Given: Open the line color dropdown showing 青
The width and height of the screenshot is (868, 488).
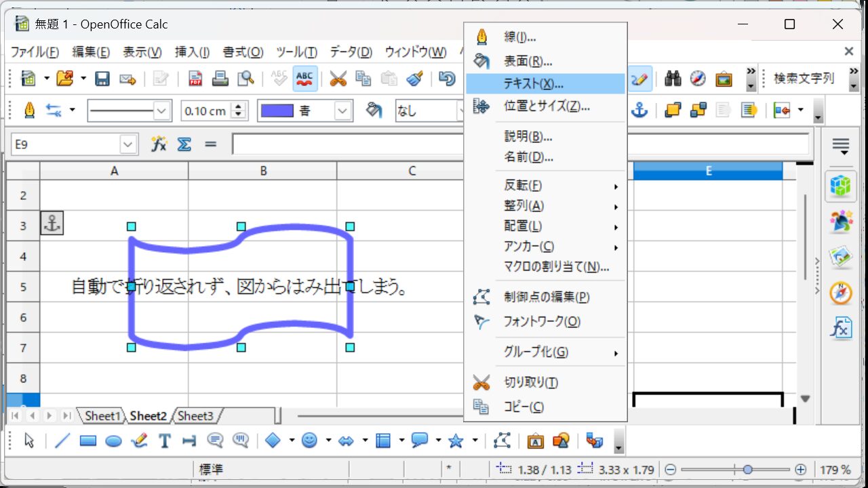Looking at the screenshot, I should tap(344, 110).
